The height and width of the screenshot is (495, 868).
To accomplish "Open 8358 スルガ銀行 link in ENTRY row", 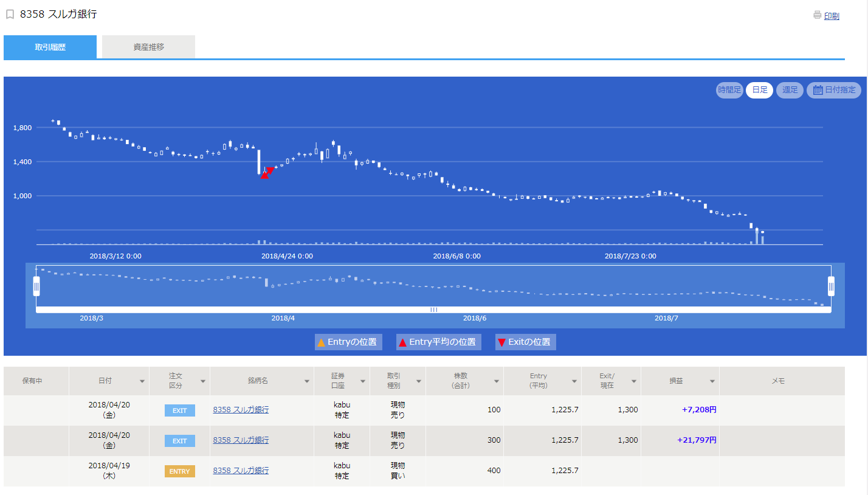I will click(241, 471).
